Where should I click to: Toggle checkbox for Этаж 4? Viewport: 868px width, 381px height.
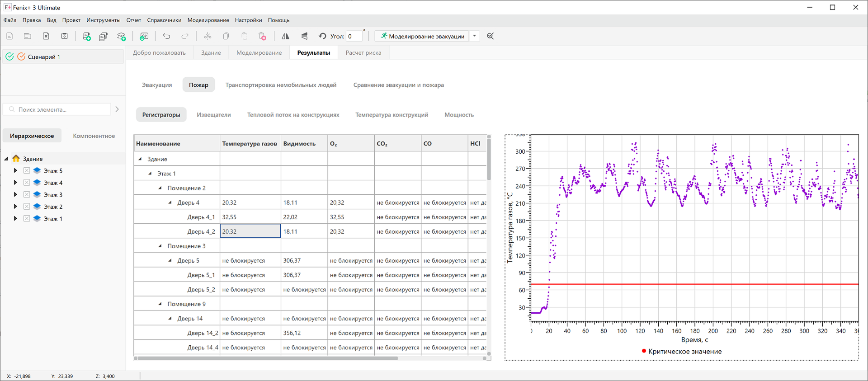point(27,183)
